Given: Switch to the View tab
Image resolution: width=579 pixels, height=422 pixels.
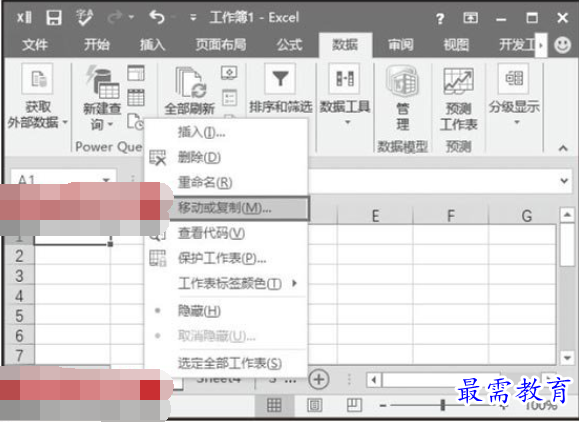Looking at the screenshot, I should (456, 45).
